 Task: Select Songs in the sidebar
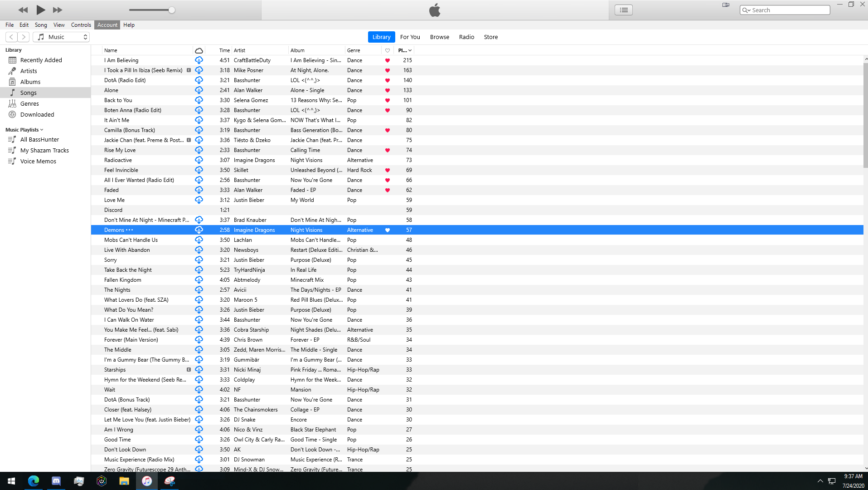tap(45, 93)
